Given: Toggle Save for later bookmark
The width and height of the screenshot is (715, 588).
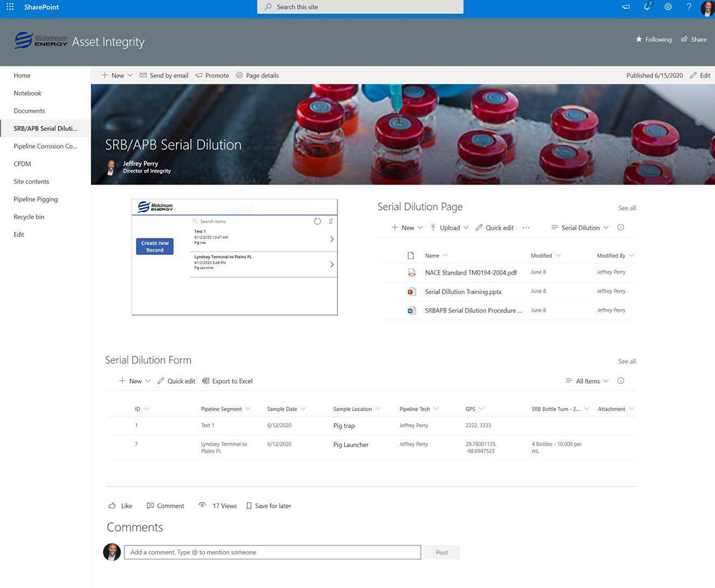Looking at the screenshot, I should [269, 506].
